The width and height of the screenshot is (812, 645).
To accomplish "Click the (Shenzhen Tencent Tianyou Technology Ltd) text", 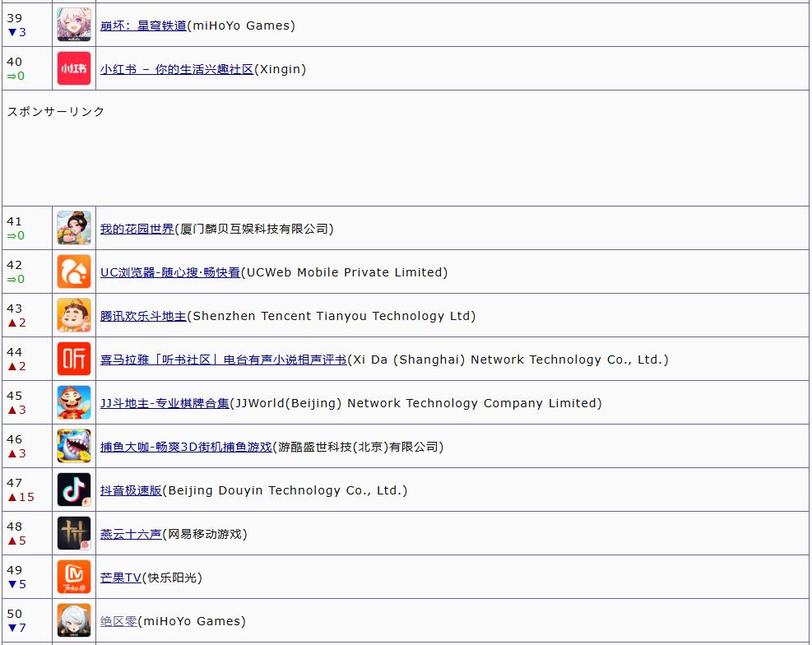I will (332, 316).
